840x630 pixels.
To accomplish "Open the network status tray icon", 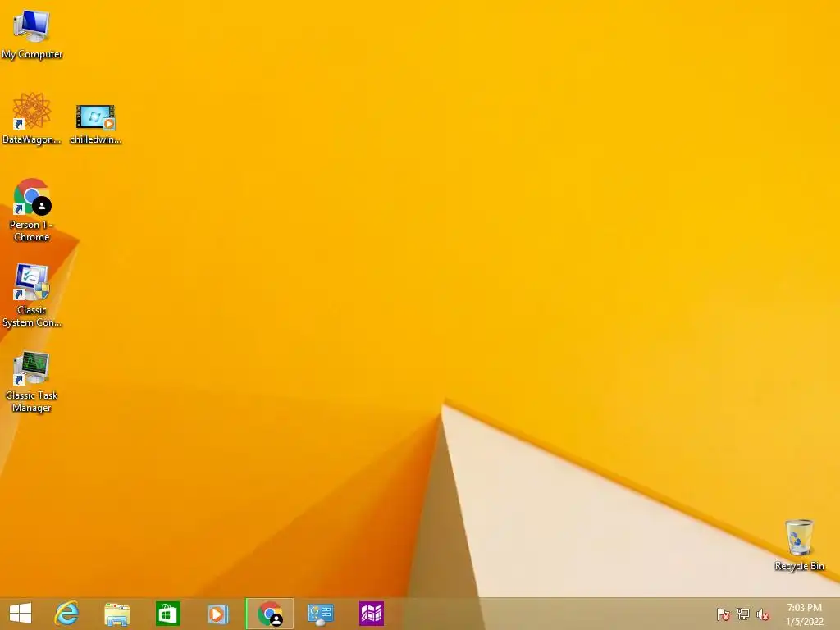I will [743, 614].
